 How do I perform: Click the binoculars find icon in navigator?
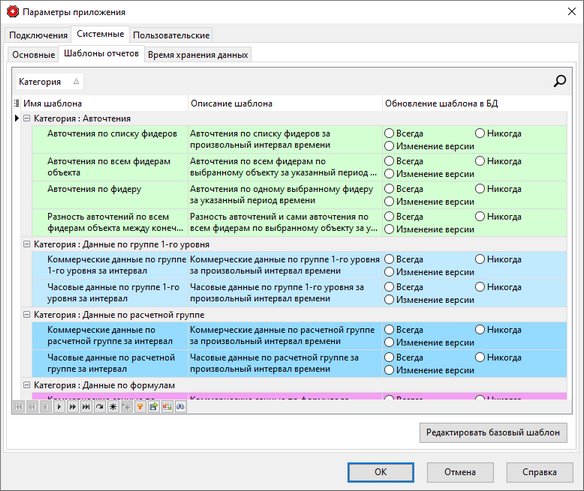click(180, 407)
